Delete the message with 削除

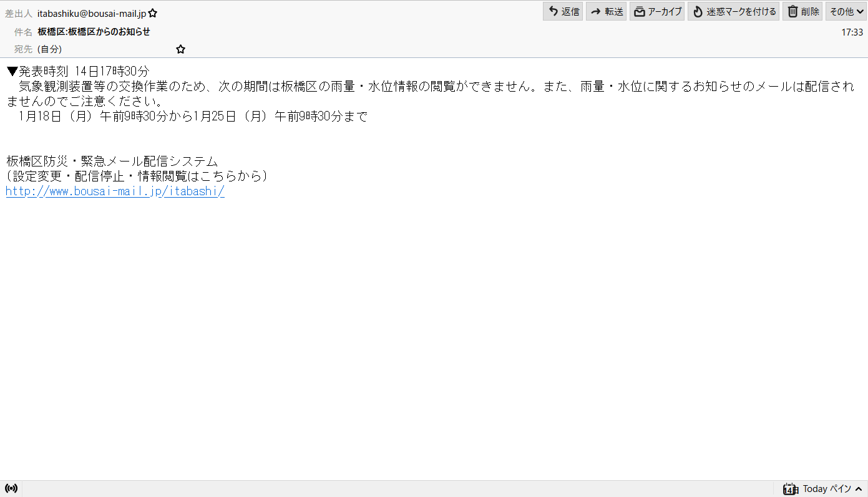tap(803, 12)
